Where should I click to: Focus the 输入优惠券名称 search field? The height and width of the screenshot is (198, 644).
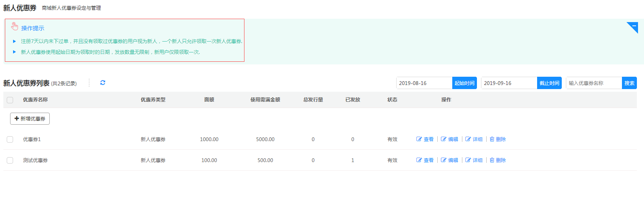click(x=594, y=83)
